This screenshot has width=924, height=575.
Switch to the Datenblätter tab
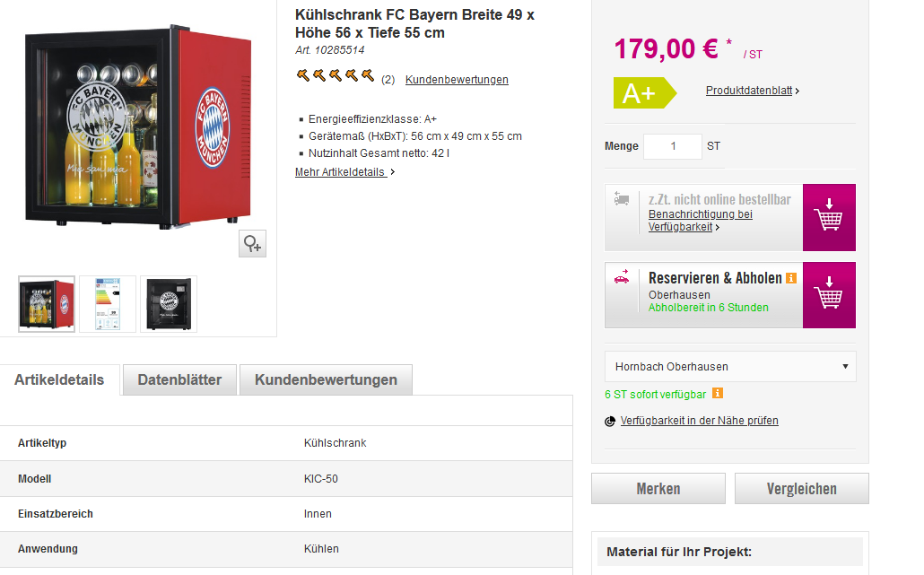tap(179, 379)
